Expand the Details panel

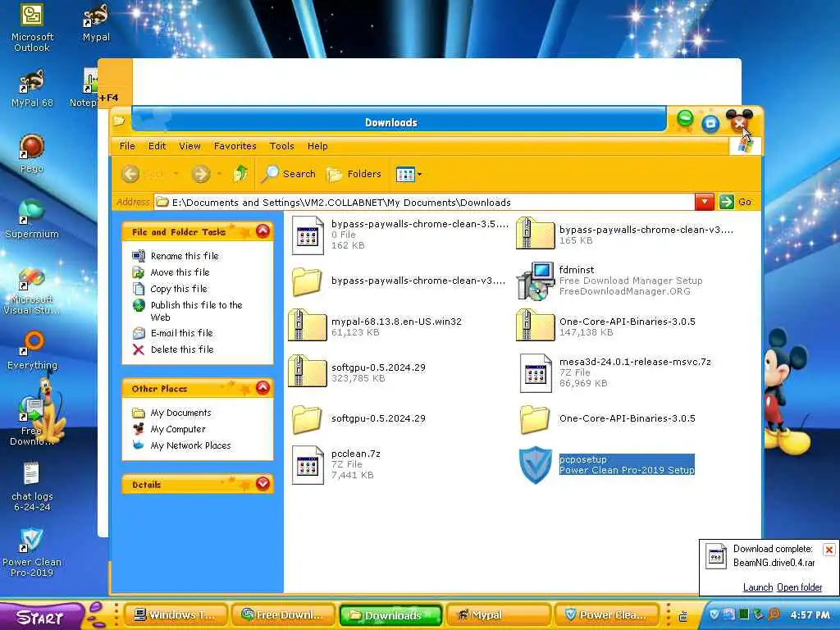click(262, 484)
